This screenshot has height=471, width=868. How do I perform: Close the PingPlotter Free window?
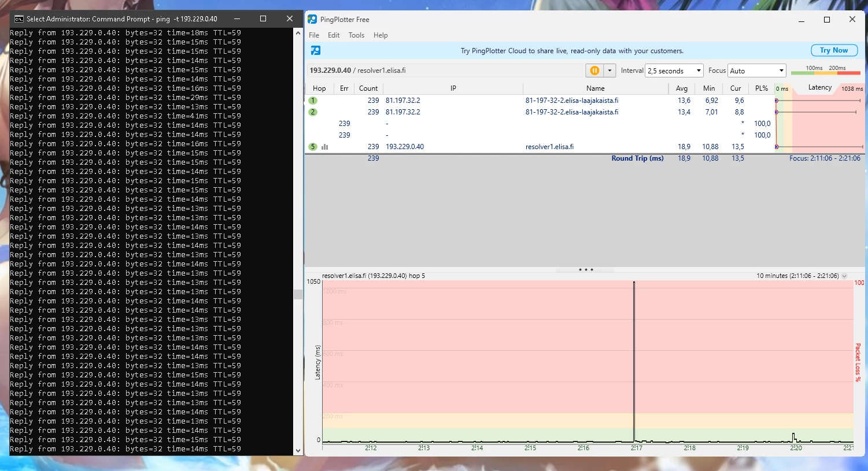click(852, 20)
